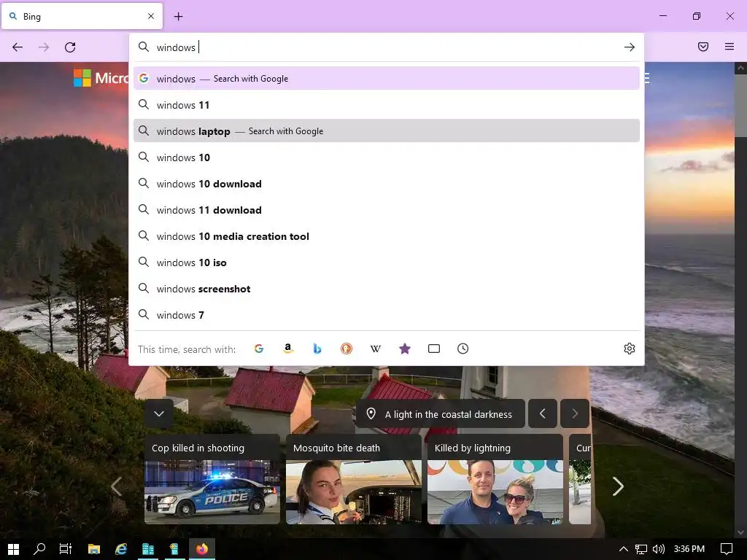Choose 'windows laptop' suggestion

pyautogui.click(x=387, y=131)
